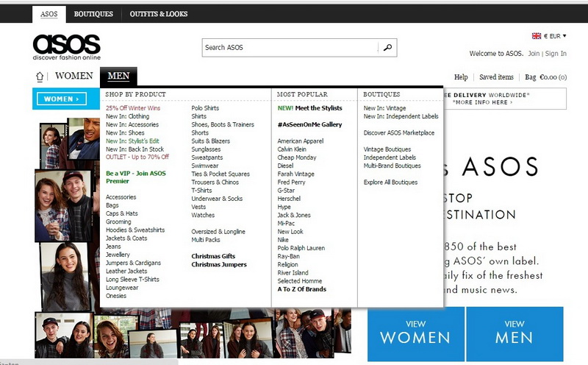Click the Sign In link
588x365 pixels.
point(556,54)
